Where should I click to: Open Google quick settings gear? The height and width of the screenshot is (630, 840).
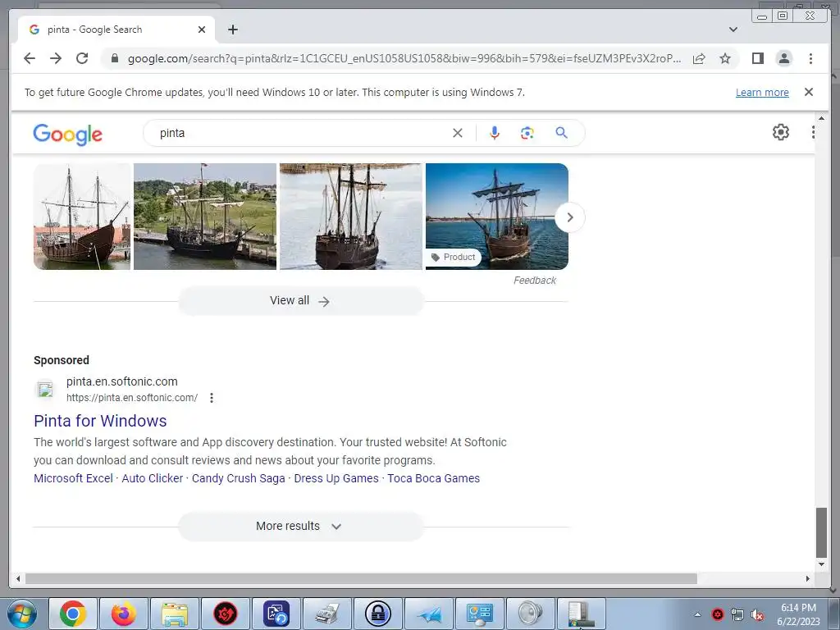781,132
